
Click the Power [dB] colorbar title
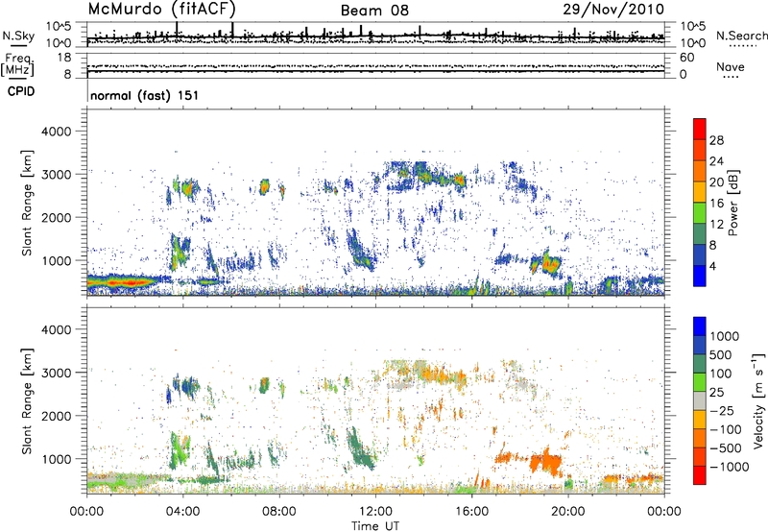point(733,203)
